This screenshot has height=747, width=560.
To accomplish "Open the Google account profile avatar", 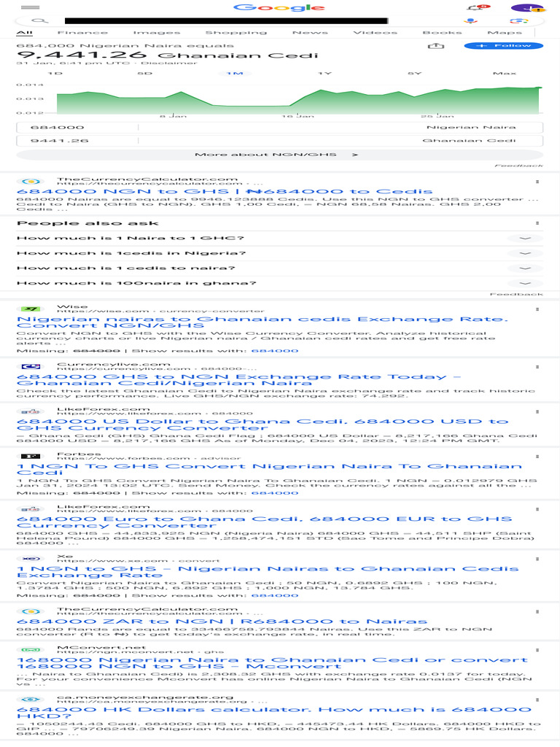I will click(x=526, y=8).
